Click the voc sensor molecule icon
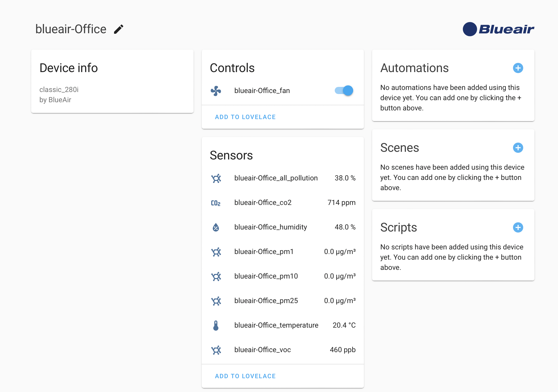The height and width of the screenshot is (392, 558). [216, 350]
